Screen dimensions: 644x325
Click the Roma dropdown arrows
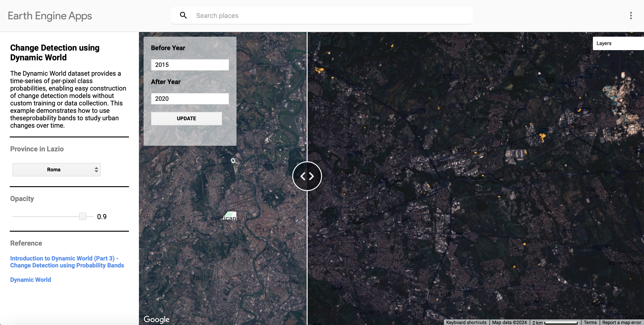96,170
